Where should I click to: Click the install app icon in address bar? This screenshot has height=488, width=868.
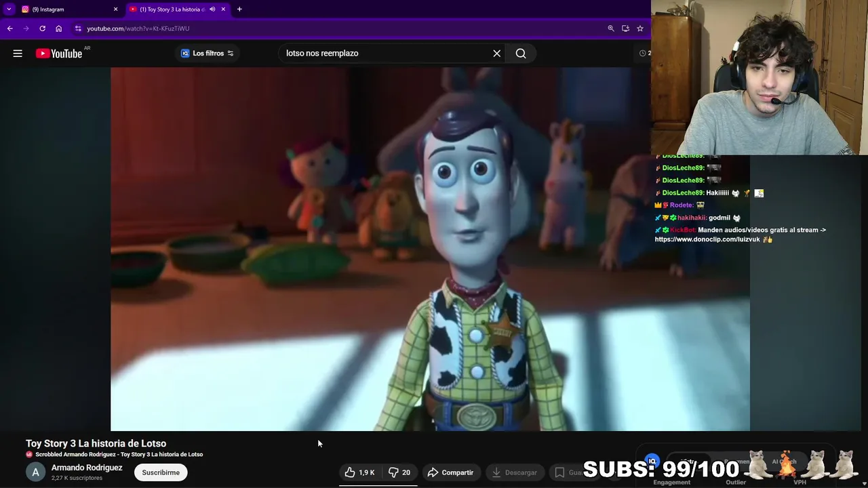pos(625,28)
